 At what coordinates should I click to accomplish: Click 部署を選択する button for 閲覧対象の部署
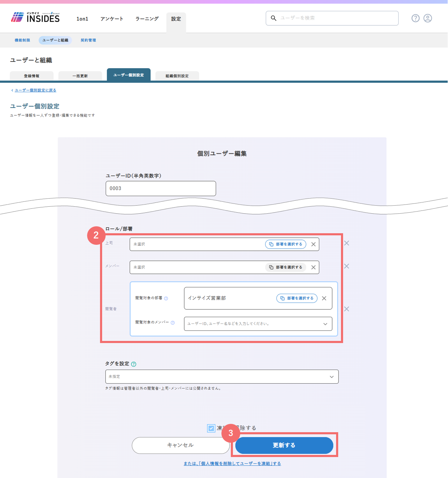(x=297, y=298)
